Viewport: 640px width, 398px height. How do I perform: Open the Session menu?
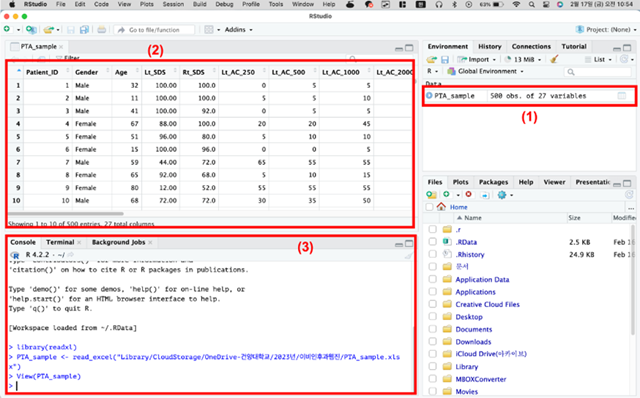pyautogui.click(x=173, y=4)
